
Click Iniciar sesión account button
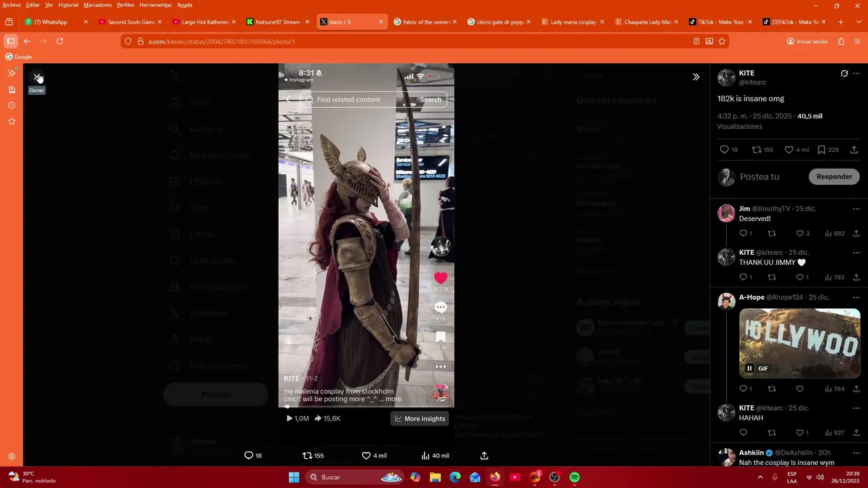coord(807,41)
